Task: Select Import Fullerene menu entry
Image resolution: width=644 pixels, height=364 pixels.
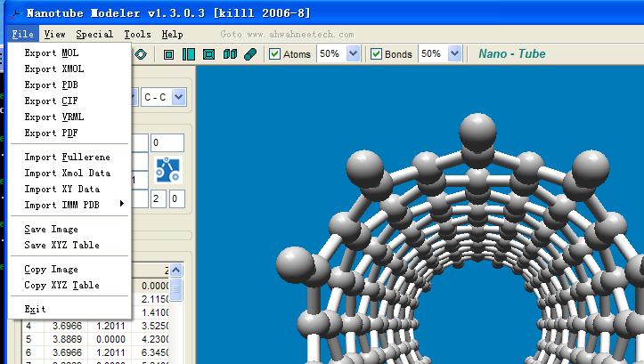Action: tap(69, 158)
